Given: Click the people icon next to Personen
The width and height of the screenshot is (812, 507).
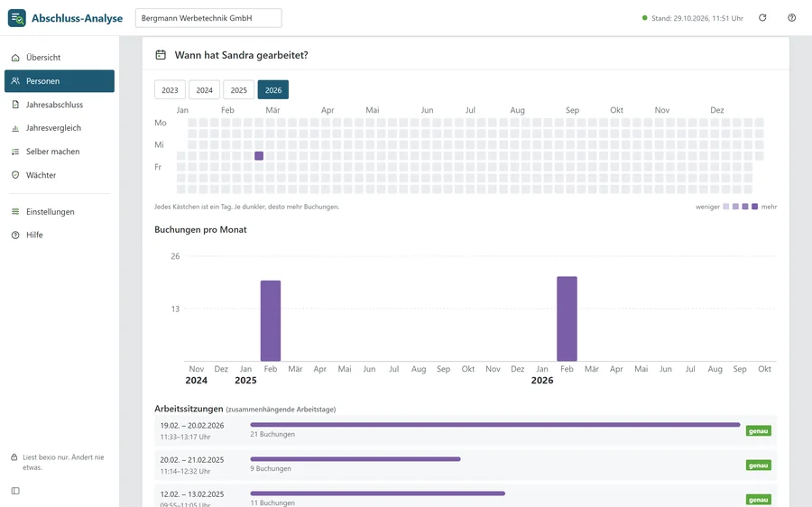Looking at the screenshot, I should click(15, 81).
